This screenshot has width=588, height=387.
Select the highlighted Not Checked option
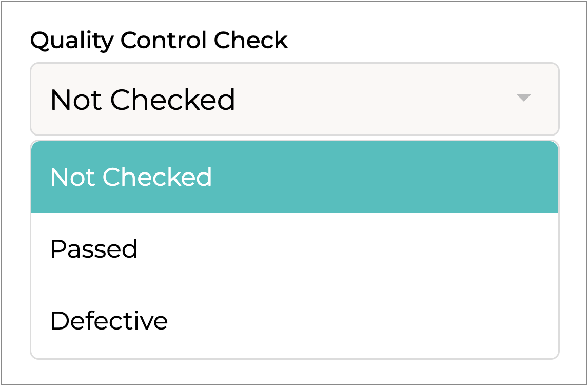tap(295, 177)
